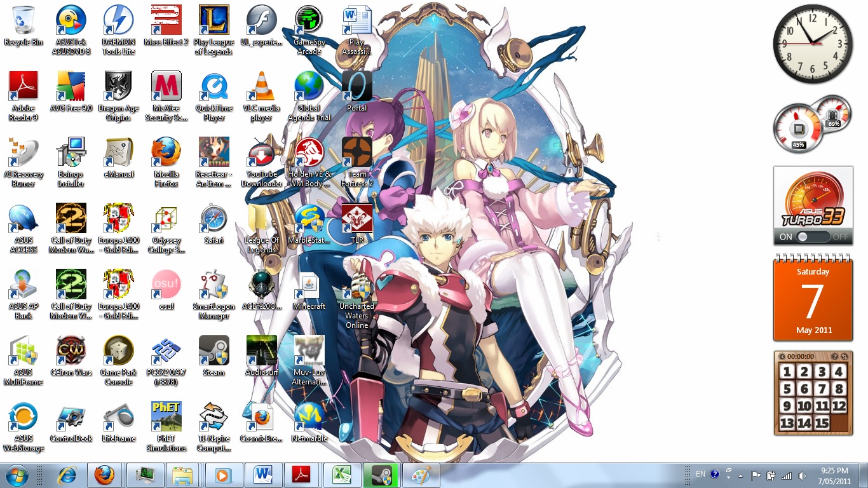This screenshot has height=488, width=868.
Task: Open the Netmarble desktop shortcut
Action: (x=309, y=422)
